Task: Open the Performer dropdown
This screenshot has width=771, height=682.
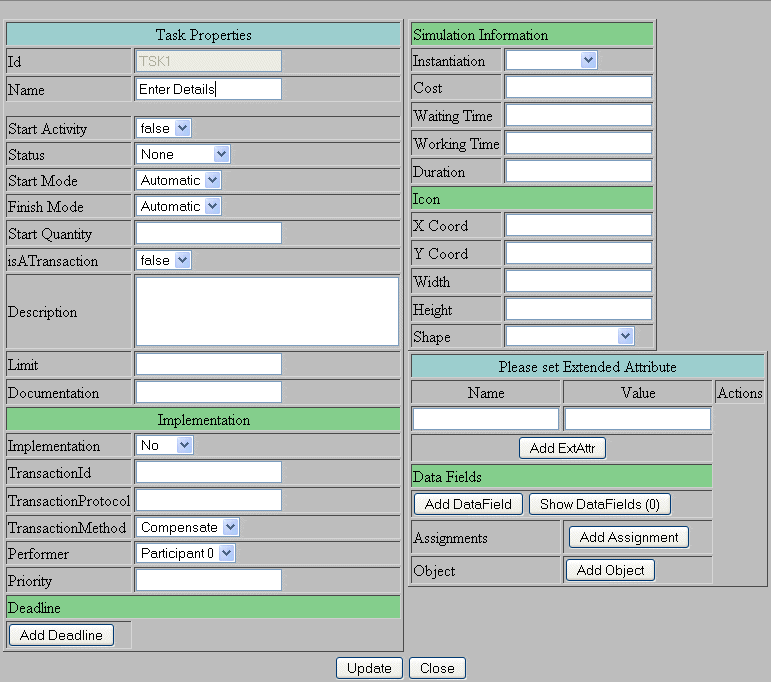Action: tap(185, 553)
